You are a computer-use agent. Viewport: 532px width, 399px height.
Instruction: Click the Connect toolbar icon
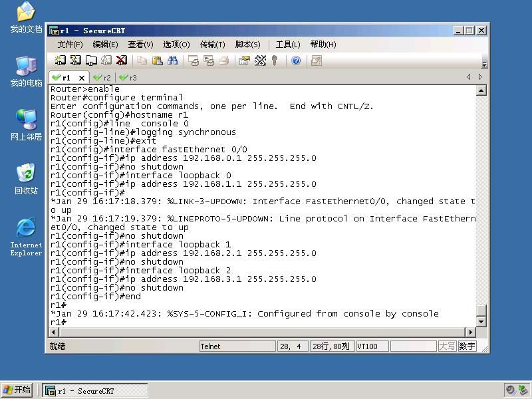point(61,61)
